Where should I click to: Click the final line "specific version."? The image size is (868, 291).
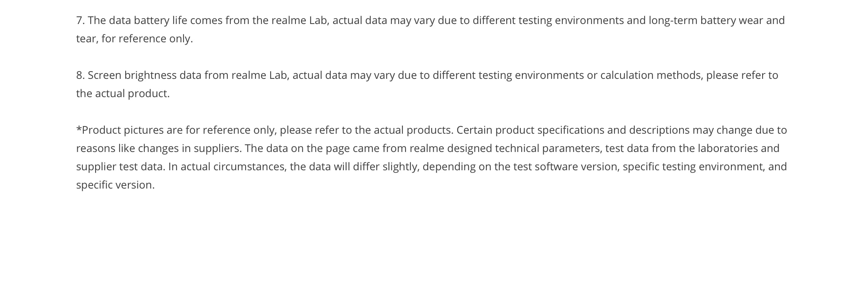click(x=115, y=185)
